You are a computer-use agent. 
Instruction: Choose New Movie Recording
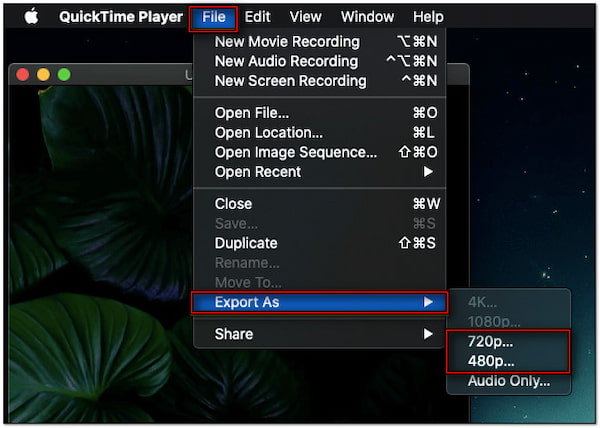(320, 42)
